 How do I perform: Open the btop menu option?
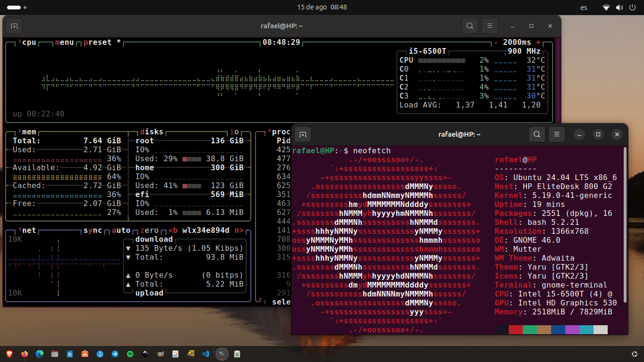point(65,42)
